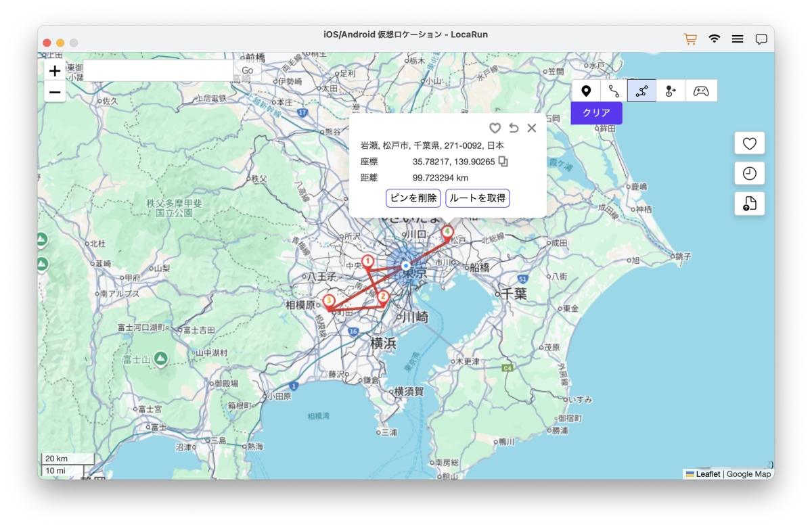This screenshot has width=812, height=529.
Task: Click the 川崎 label on the map
Action: point(416,317)
